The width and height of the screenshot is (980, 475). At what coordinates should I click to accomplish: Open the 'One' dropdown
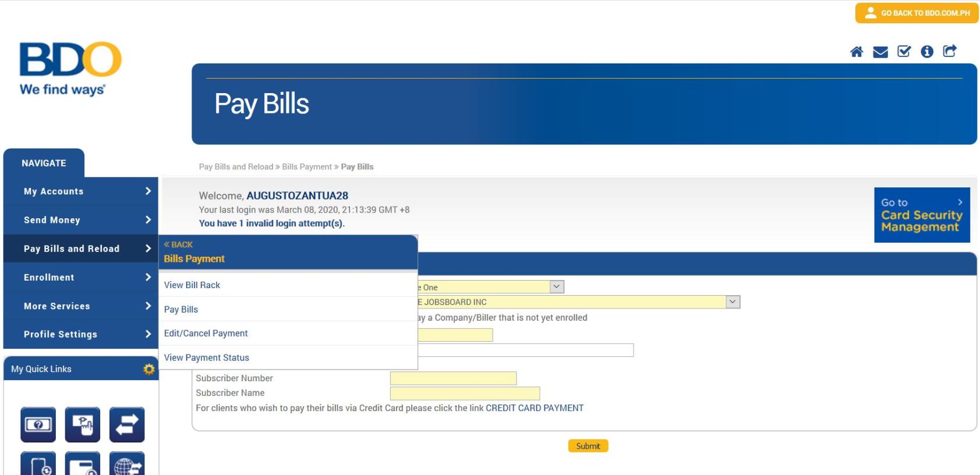point(490,287)
